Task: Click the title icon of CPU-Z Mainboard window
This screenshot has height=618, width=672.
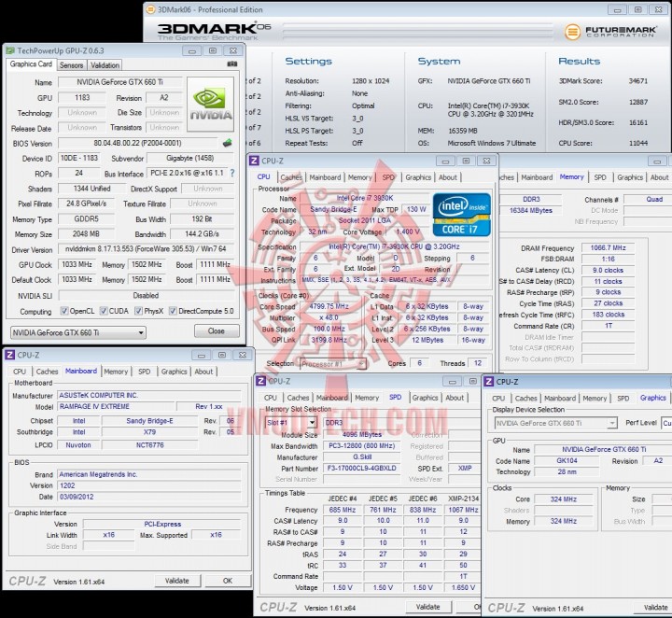Action: (x=9, y=355)
